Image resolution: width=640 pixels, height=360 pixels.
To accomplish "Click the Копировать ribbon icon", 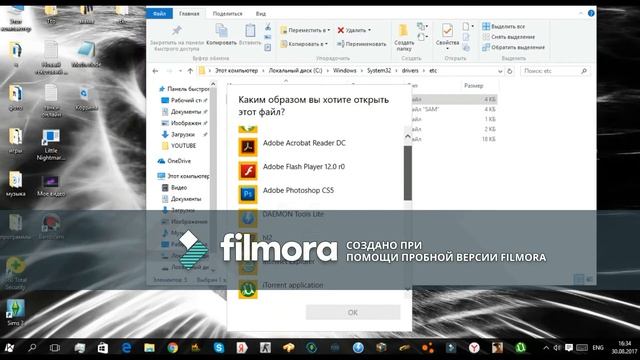I will [x=221, y=31].
